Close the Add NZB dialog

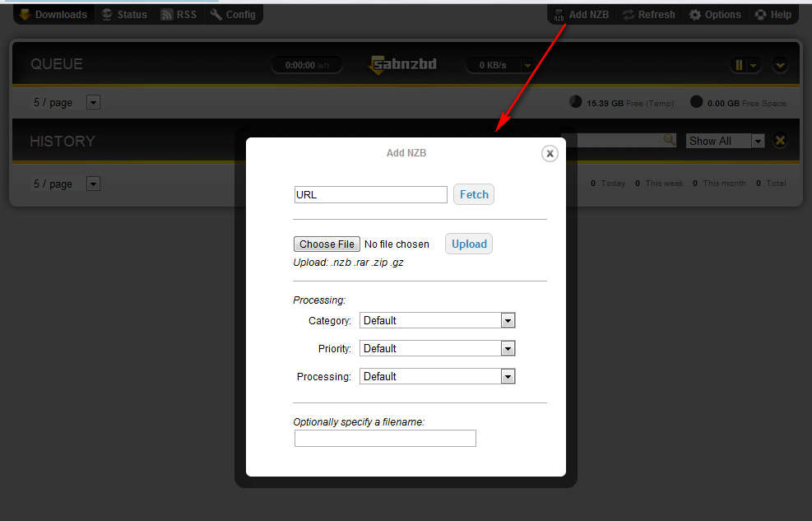click(x=550, y=153)
